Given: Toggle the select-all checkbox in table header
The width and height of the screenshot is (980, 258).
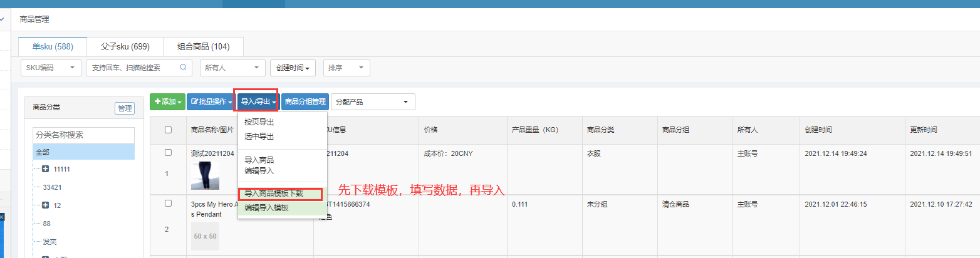Looking at the screenshot, I should pos(167,130).
